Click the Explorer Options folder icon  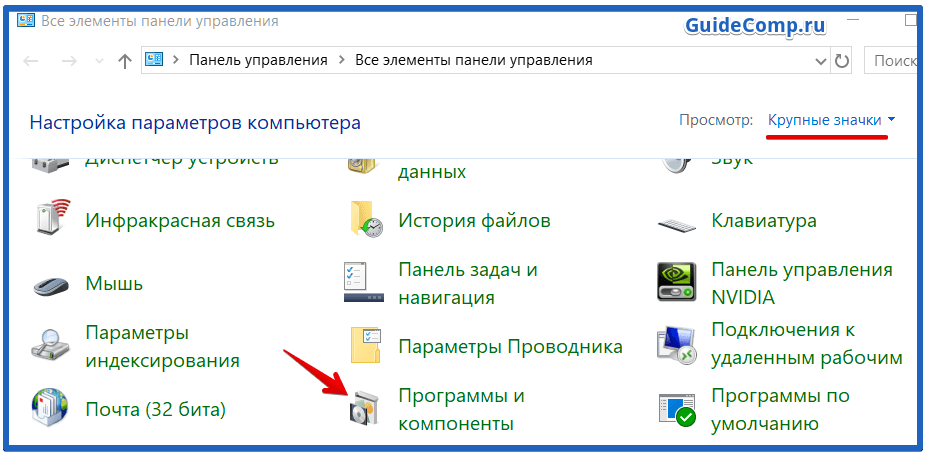pyautogui.click(x=366, y=344)
